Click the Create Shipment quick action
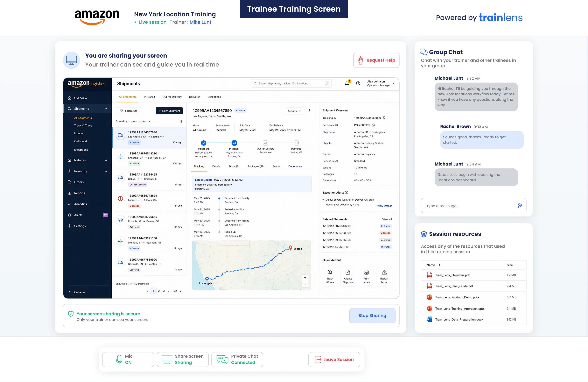Viewport: 588px width, 382px height. [348, 276]
